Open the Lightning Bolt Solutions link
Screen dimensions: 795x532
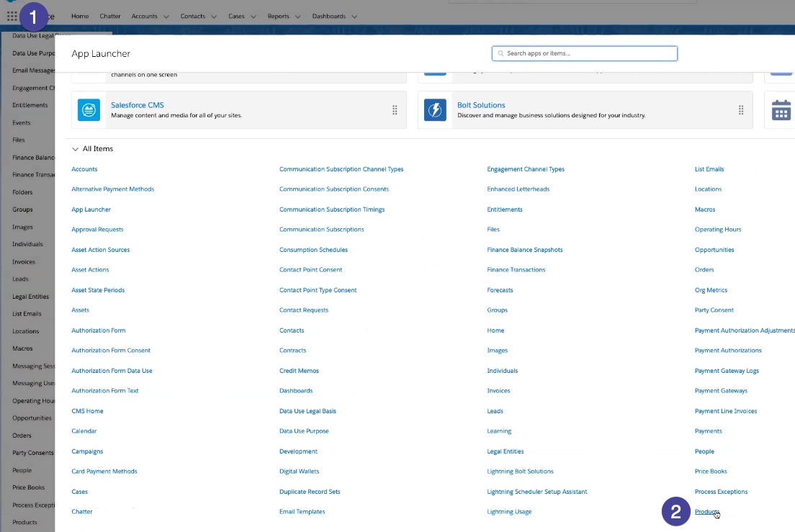point(520,472)
